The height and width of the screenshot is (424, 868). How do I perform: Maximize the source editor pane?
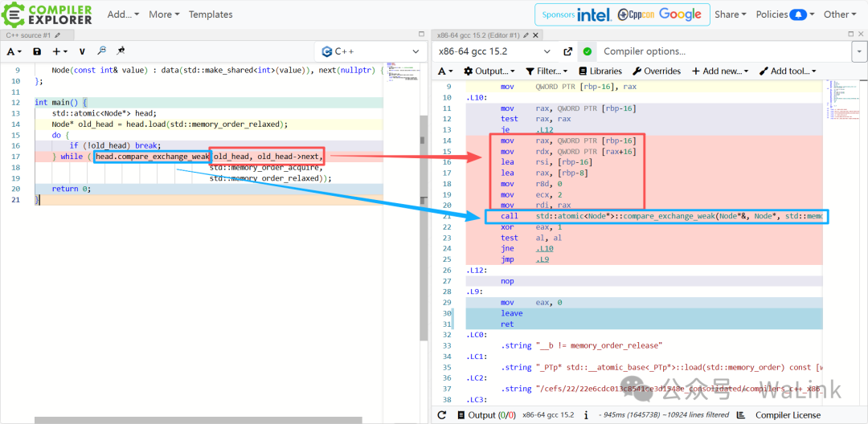click(421, 35)
